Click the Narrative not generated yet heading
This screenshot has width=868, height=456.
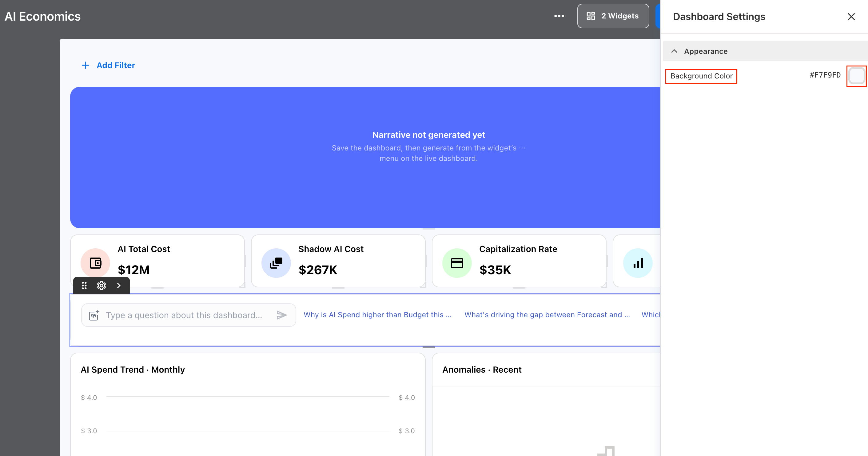point(428,135)
